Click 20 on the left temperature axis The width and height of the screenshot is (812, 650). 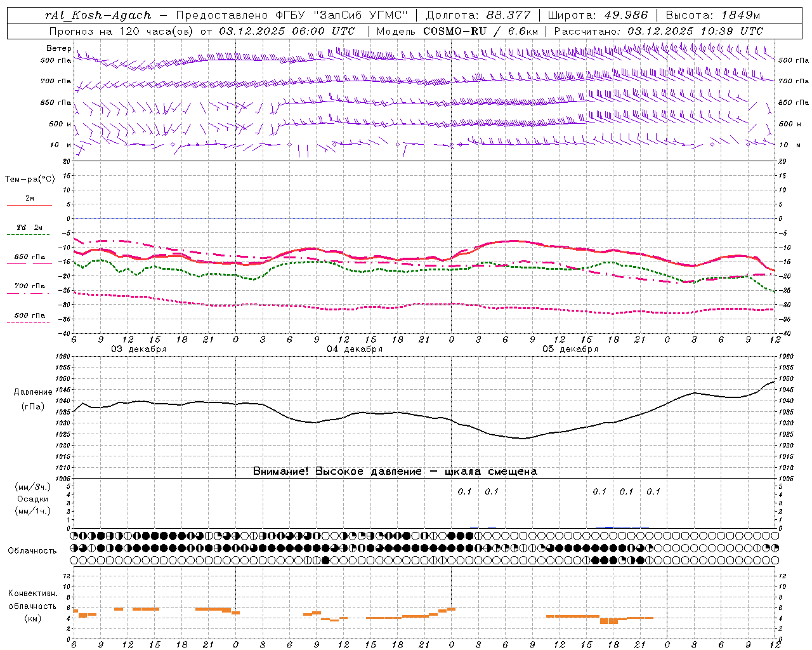coord(67,161)
